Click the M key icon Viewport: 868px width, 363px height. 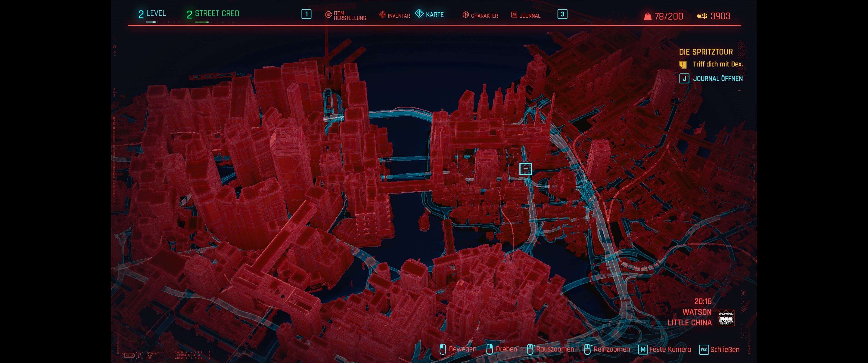click(643, 350)
